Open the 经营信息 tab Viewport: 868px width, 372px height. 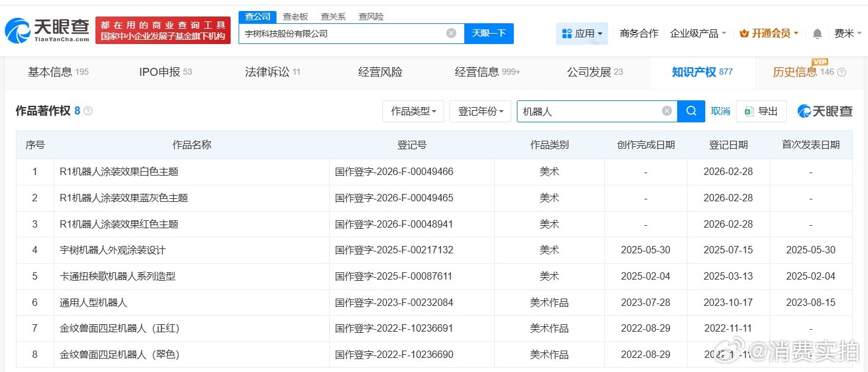point(488,72)
